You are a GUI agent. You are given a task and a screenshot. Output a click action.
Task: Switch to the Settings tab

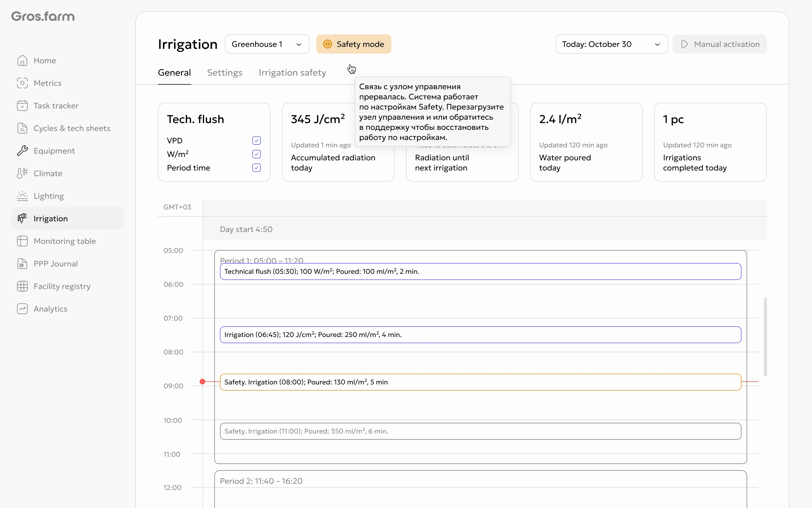225,73
